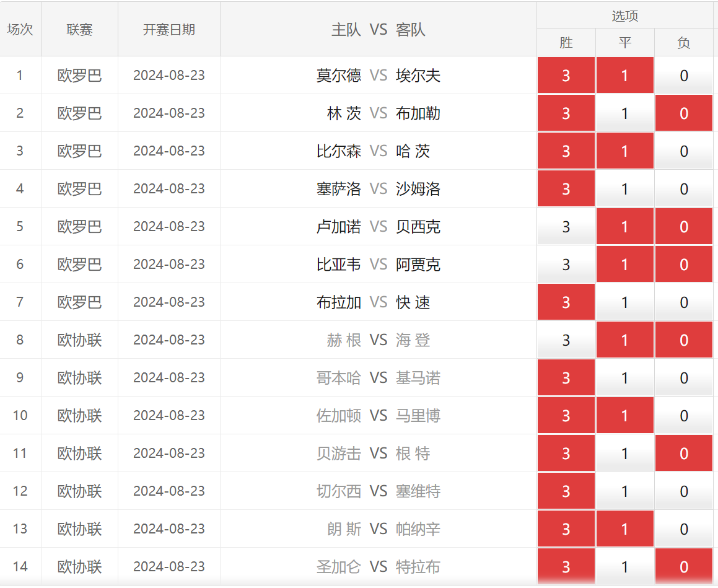Click the 欧罗巴 league cell in match 1
Screen dimensions: 718x588
[x=79, y=75]
